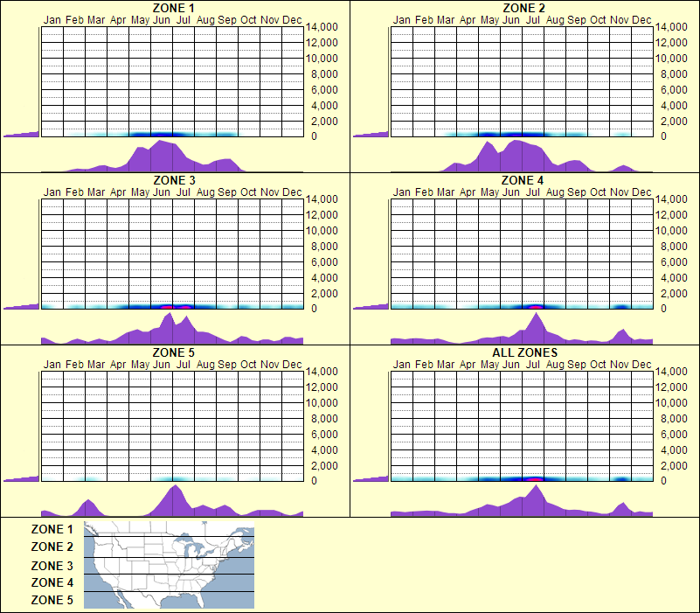Select the ZONE 1 chart title

point(173,8)
